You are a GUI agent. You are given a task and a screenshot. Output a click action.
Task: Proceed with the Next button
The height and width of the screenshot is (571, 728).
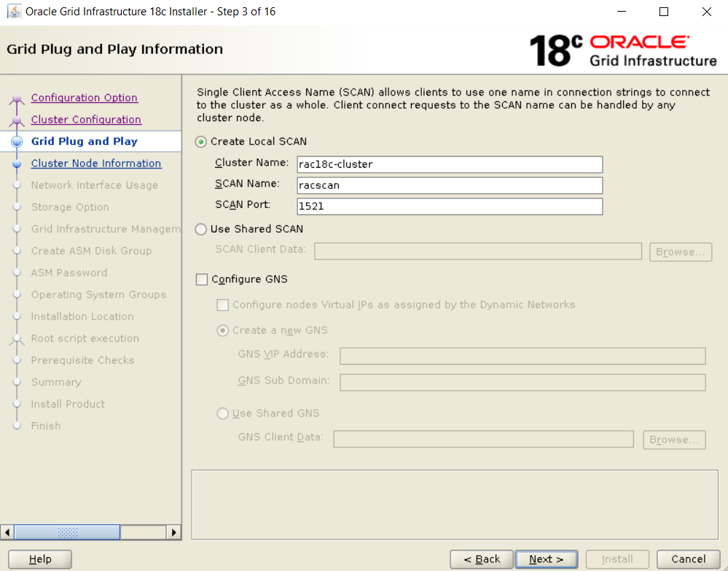(x=547, y=559)
